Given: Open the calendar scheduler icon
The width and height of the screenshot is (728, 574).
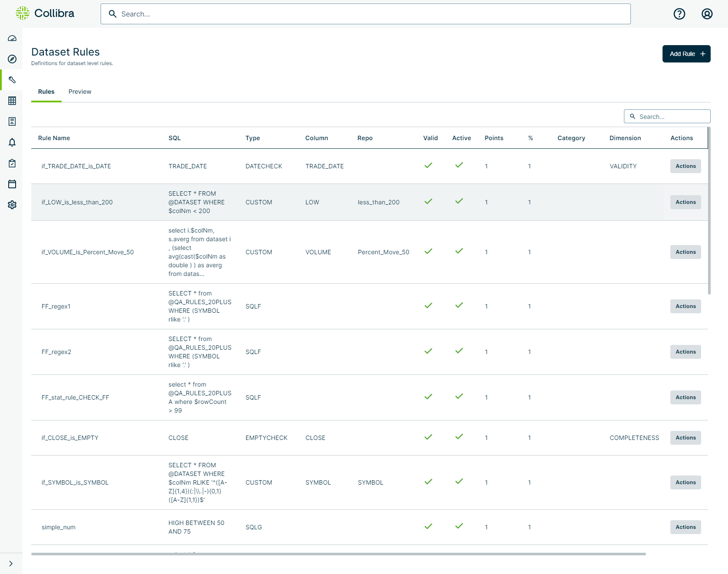Looking at the screenshot, I should point(12,184).
